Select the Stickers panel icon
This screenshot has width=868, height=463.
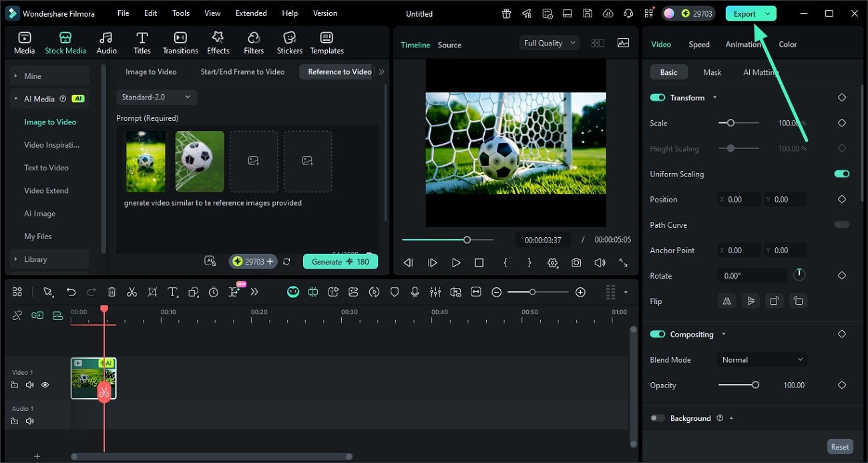pyautogui.click(x=289, y=41)
